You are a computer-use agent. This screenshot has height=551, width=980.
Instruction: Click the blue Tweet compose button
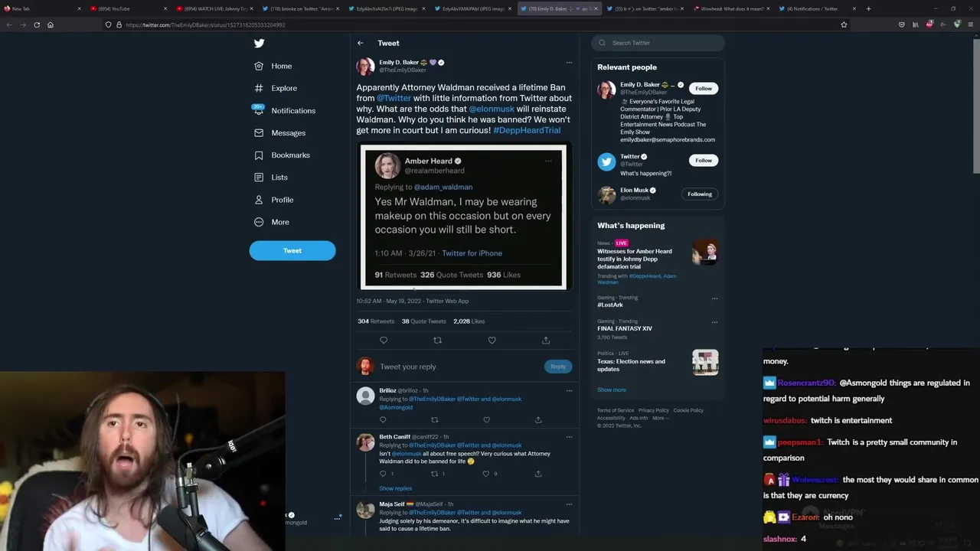click(x=292, y=250)
